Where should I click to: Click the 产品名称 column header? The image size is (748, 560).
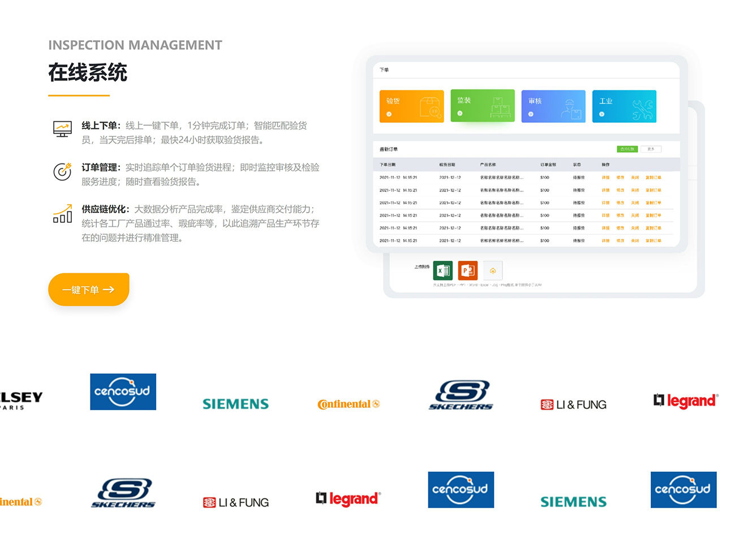(x=488, y=165)
